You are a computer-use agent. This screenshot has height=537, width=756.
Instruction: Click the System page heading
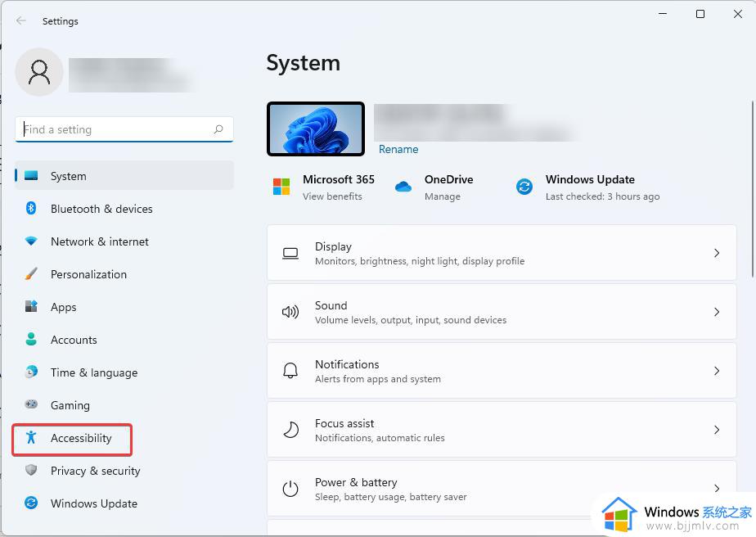coord(304,63)
